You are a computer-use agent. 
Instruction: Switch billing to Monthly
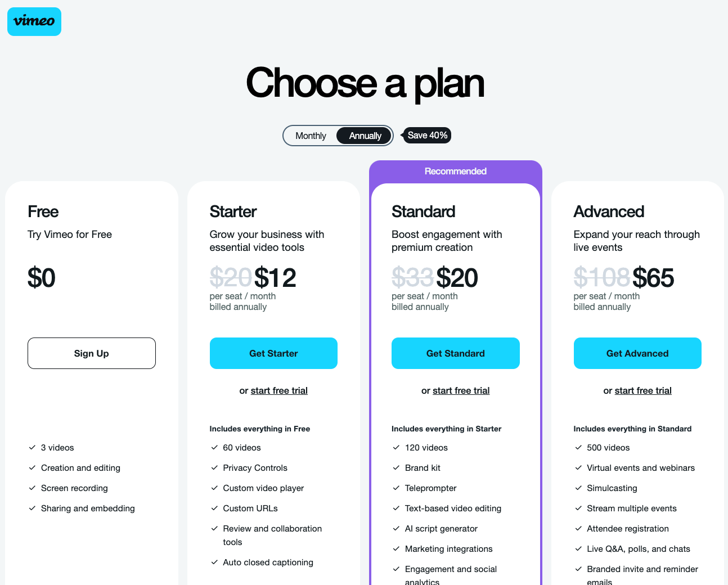[310, 136]
